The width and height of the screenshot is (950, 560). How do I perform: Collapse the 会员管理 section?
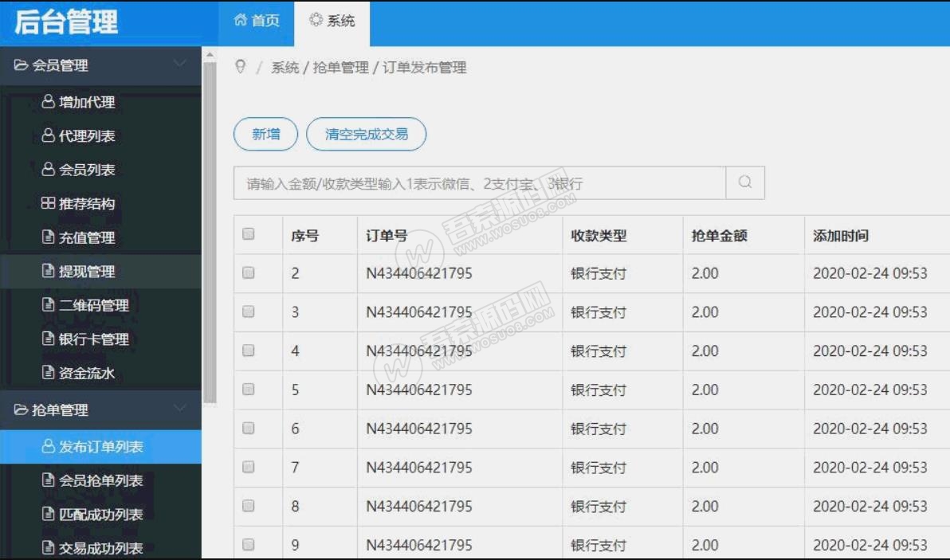click(102, 67)
